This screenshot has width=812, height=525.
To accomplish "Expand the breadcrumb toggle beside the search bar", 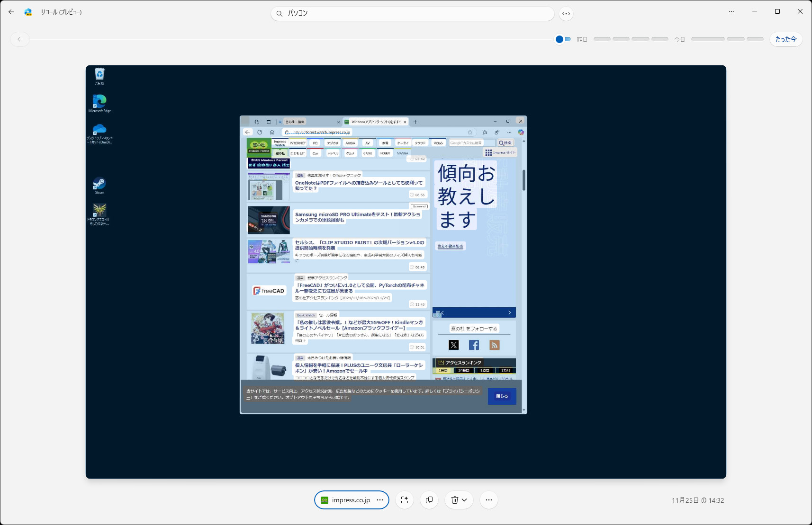I will 566,14.
